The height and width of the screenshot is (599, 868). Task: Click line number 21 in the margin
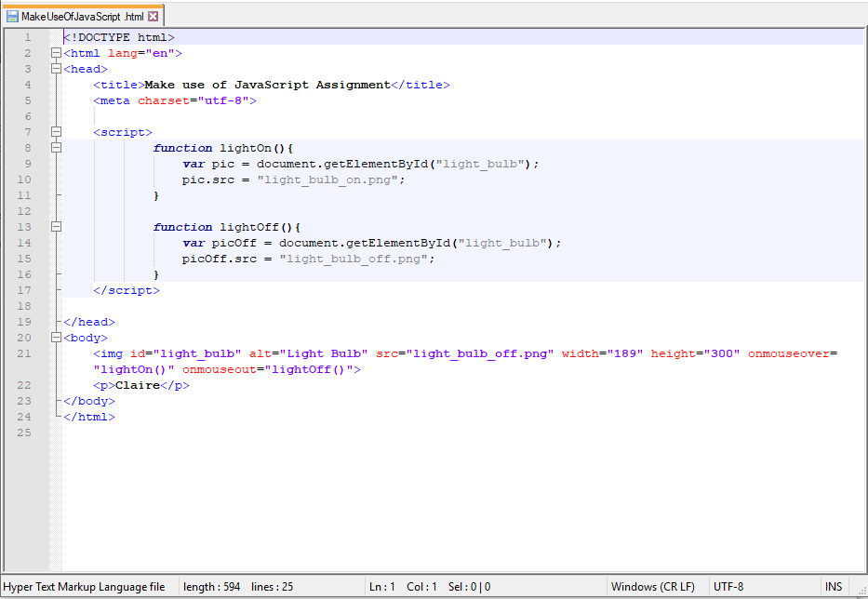[24, 353]
